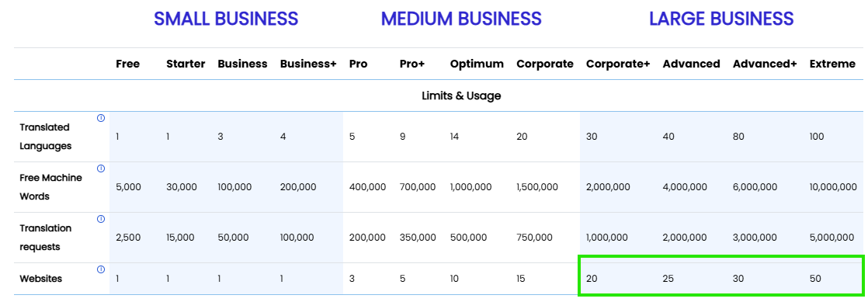Click the Websites row label

tap(41, 279)
